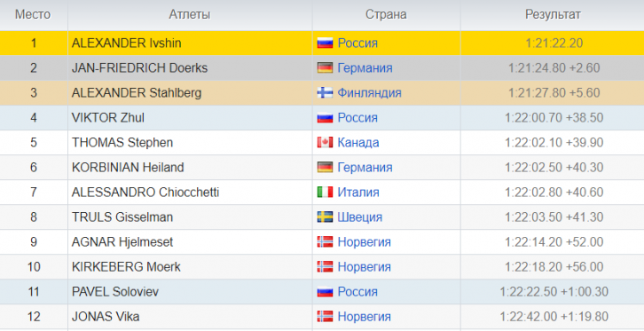Click the Italian flag in Chiocchetti's row

[x=325, y=193]
